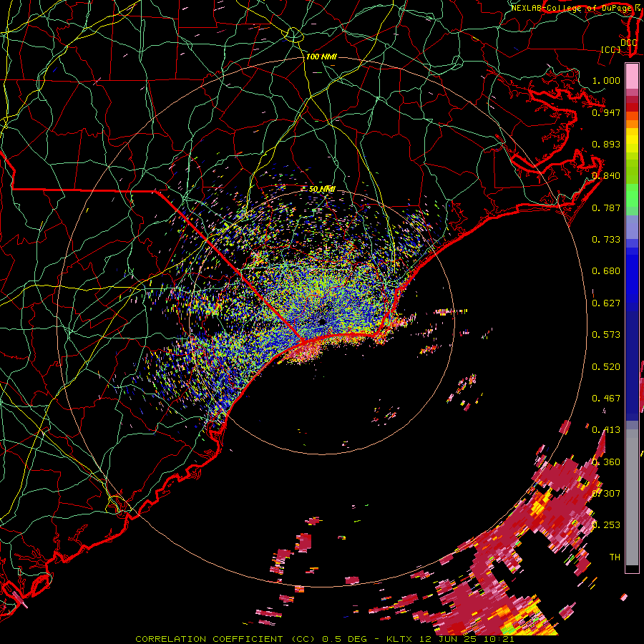Click the KLTX station identifier in caption

399,639
